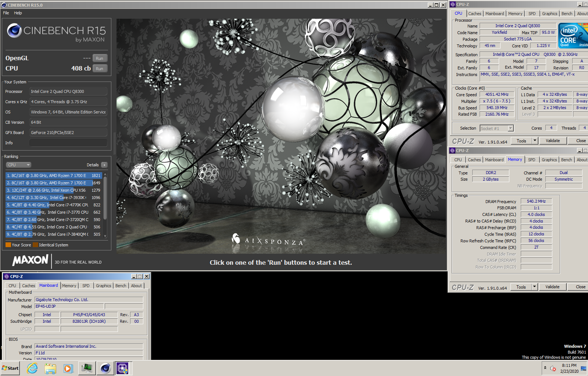Open Mainboard tab in Memory CPU-Z window
The image size is (588, 376).
point(494,160)
